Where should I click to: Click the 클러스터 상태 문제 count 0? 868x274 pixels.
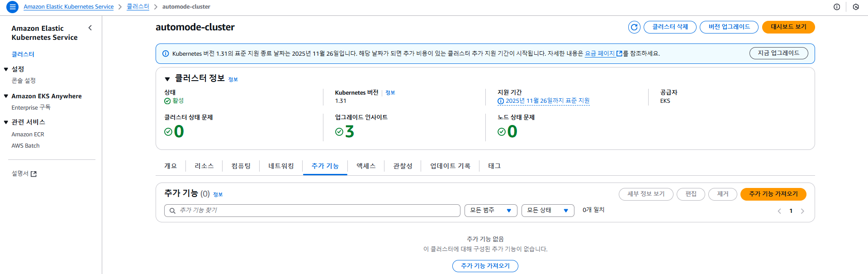pos(179,132)
